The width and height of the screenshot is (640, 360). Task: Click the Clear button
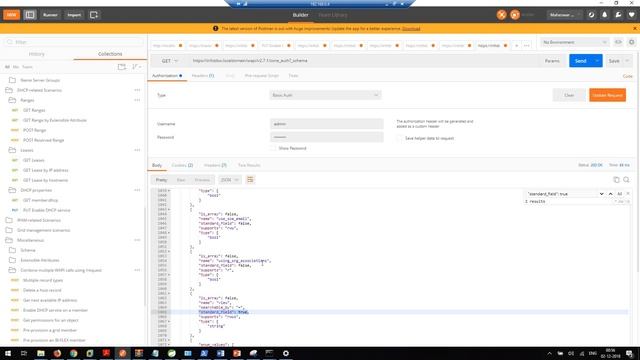point(569,95)
